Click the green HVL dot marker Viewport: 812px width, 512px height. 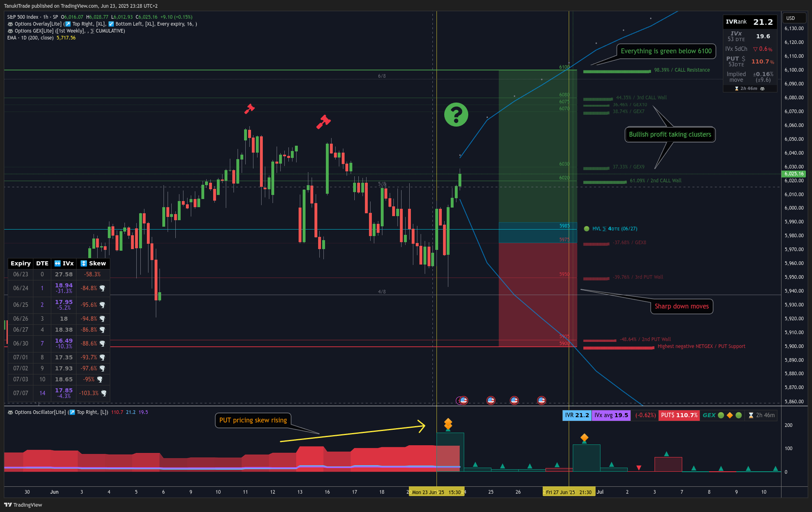click(587, 229)
